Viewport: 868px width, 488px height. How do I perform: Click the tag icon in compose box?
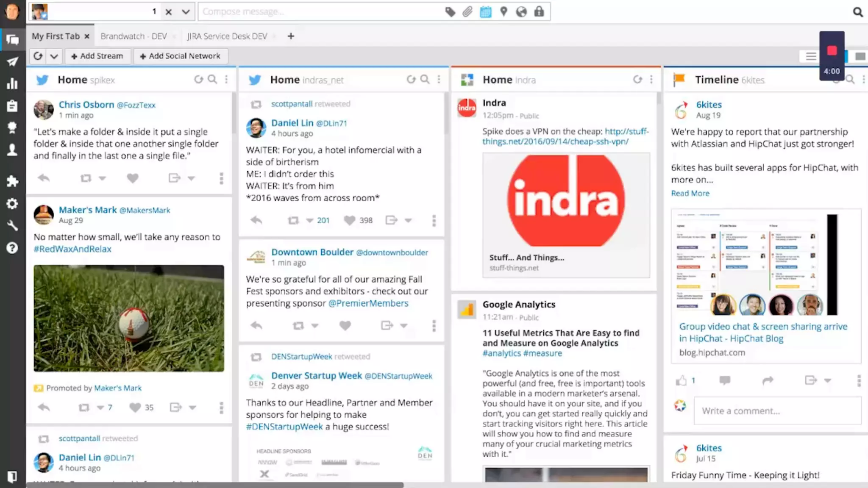click(450, 12)
